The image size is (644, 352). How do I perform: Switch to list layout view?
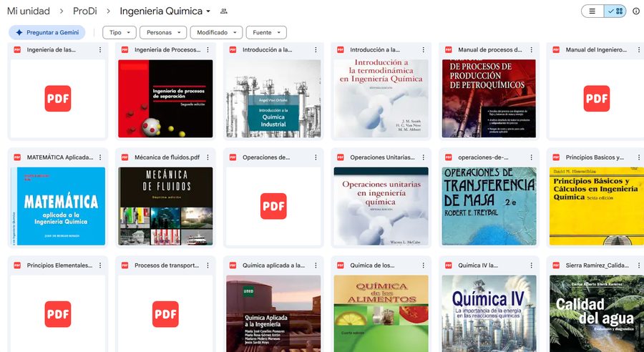(592, 11)
